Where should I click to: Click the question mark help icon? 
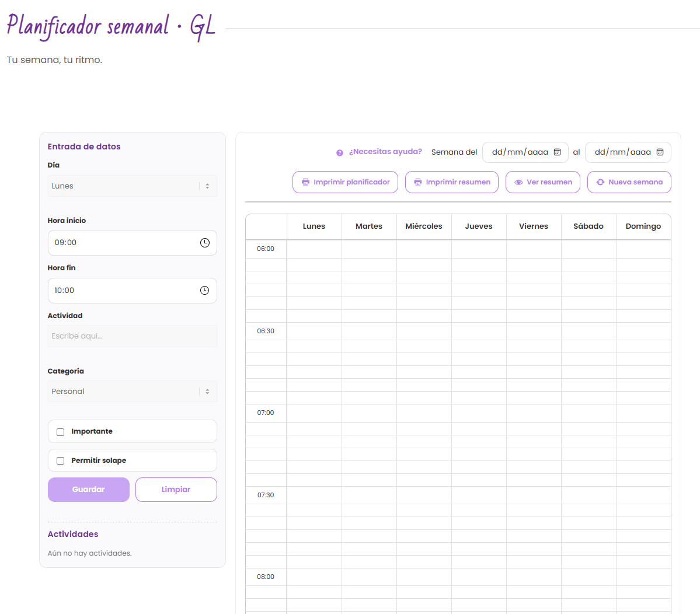[340, 153]
